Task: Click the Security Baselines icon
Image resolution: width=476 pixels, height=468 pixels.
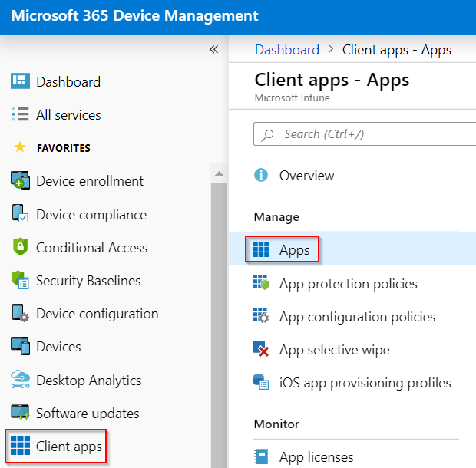Action: tap(20, 279)
